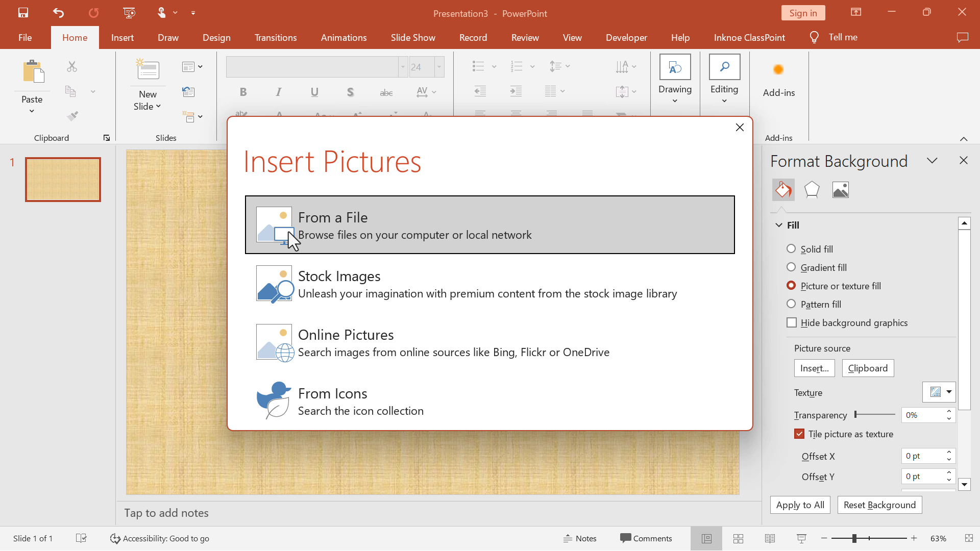Enable the Picture or texture fill radio button
This screenshot has height=551, width=980.
pos(792,285)
